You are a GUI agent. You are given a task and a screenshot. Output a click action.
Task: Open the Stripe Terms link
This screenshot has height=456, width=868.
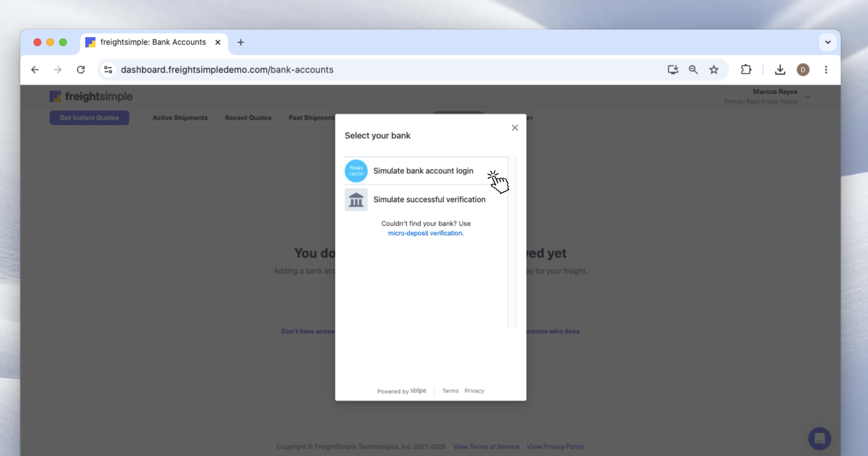pos(450,391)
